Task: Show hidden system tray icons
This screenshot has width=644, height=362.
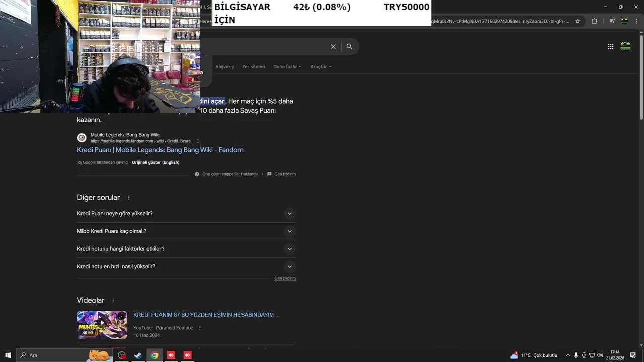Action: click(x=568, y=355)
